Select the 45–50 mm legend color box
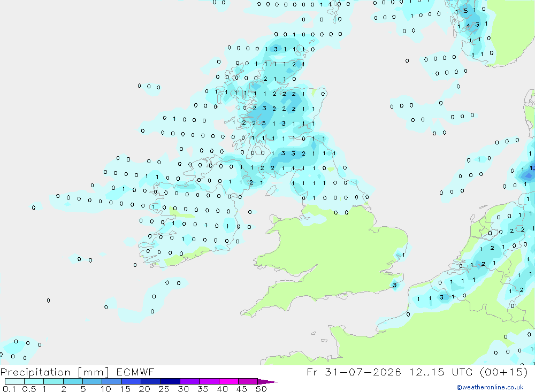The height and width of the screenshot is (392, 535). [248, 381]
